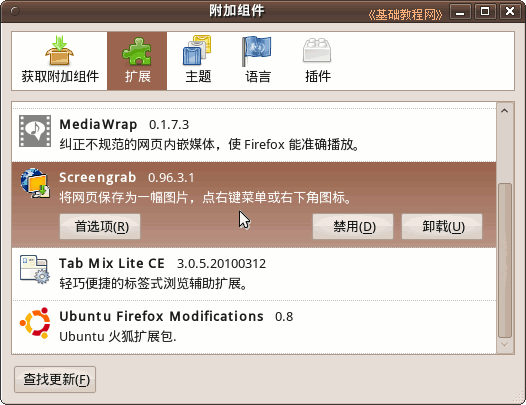Image resolution: width=526 pixels, height=405 pixels.
Task: Uninstall Screengrab via 卸载(U) button
Action: pos(442,226)
